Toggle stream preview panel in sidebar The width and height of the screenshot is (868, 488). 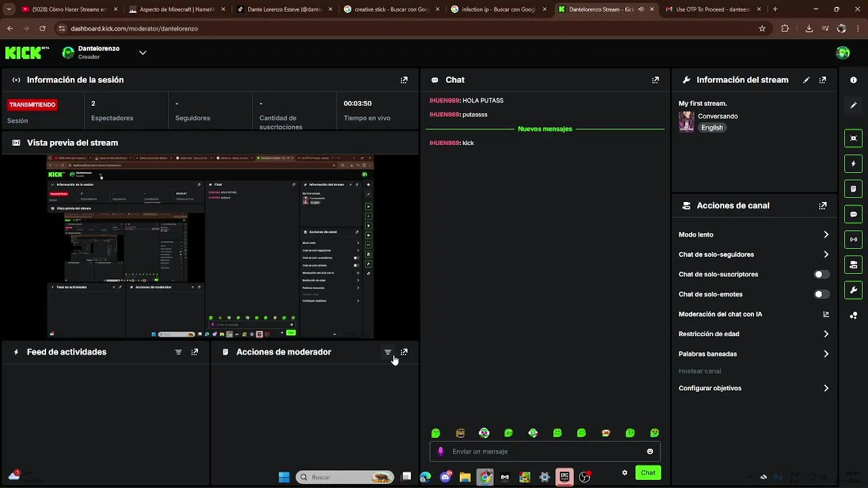click(x=854, y=138)
